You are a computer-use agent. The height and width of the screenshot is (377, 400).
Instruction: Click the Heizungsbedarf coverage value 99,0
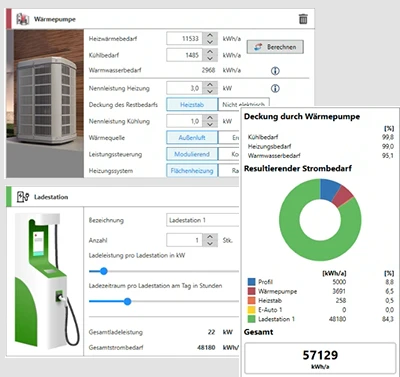click(388, 146)
